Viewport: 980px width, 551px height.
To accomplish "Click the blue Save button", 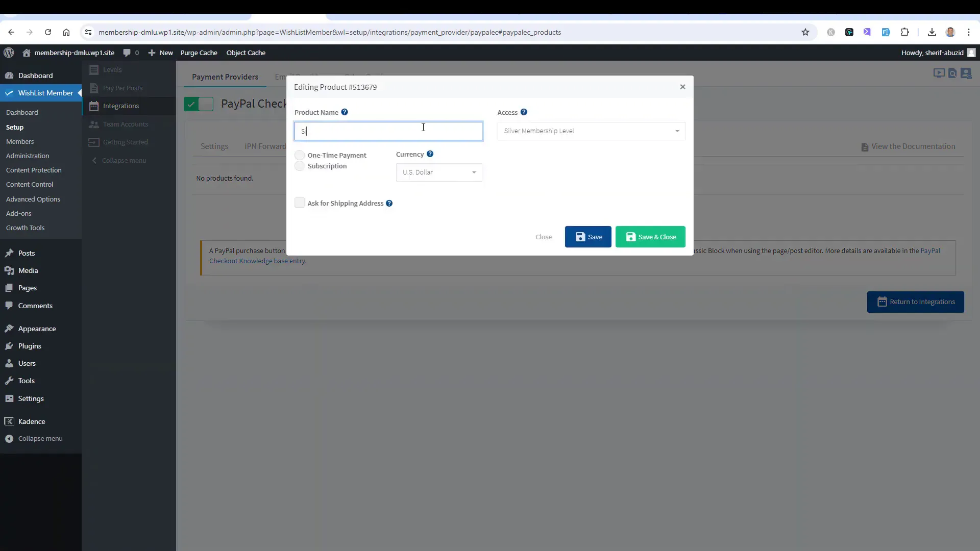I will coord(588,237).
